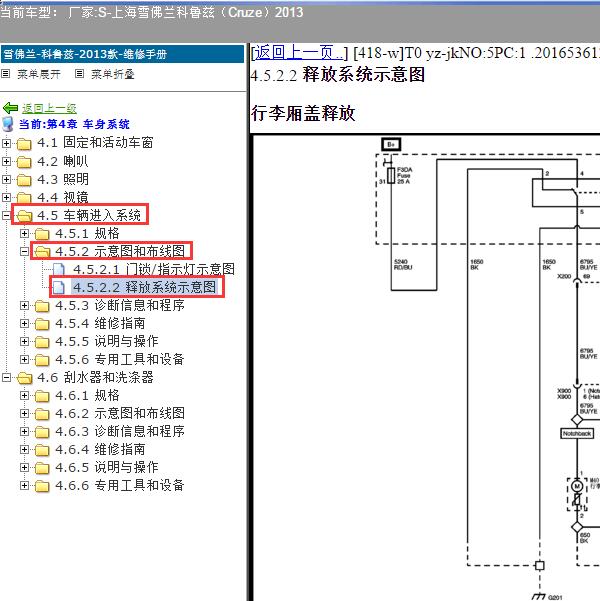
Task: Click the folder icon of 4.5.4 维修指南
Action: pyautogui.click(x=42, y=324)
